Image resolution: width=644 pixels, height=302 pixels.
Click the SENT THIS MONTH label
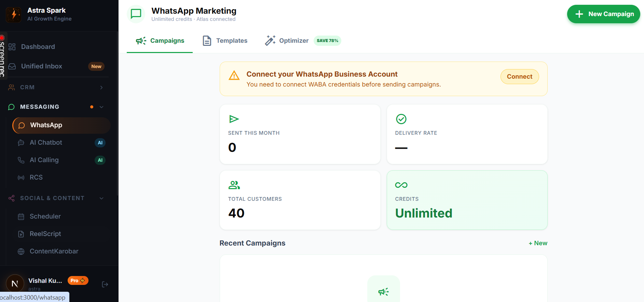[x=254, y=133]
